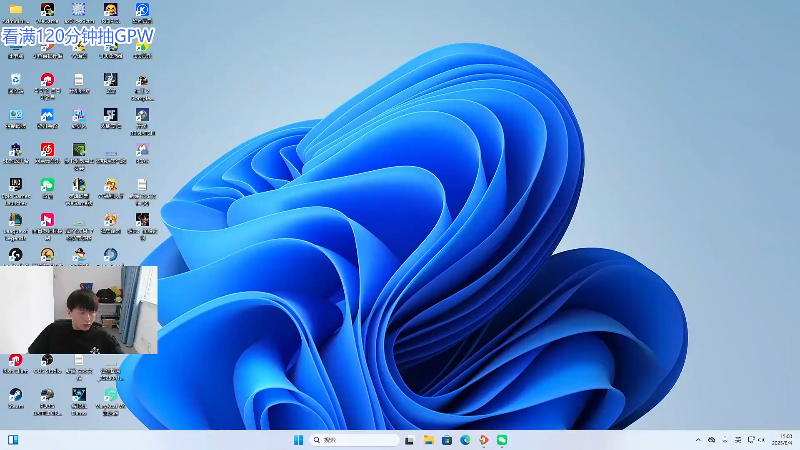Launch the Steam desktop shortcut
800x450 pixels.
[15, 394]
